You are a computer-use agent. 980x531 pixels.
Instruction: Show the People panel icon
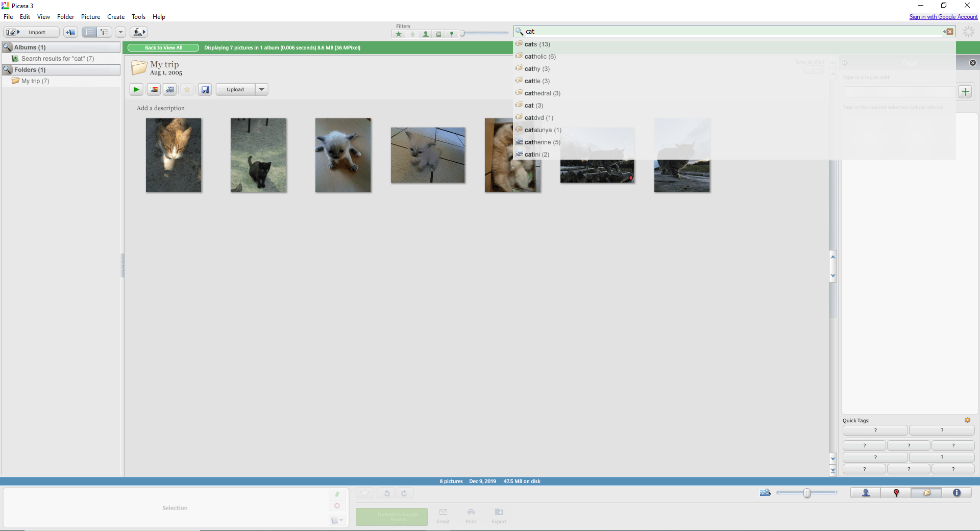pyautogui.click(x=866, y=493)
